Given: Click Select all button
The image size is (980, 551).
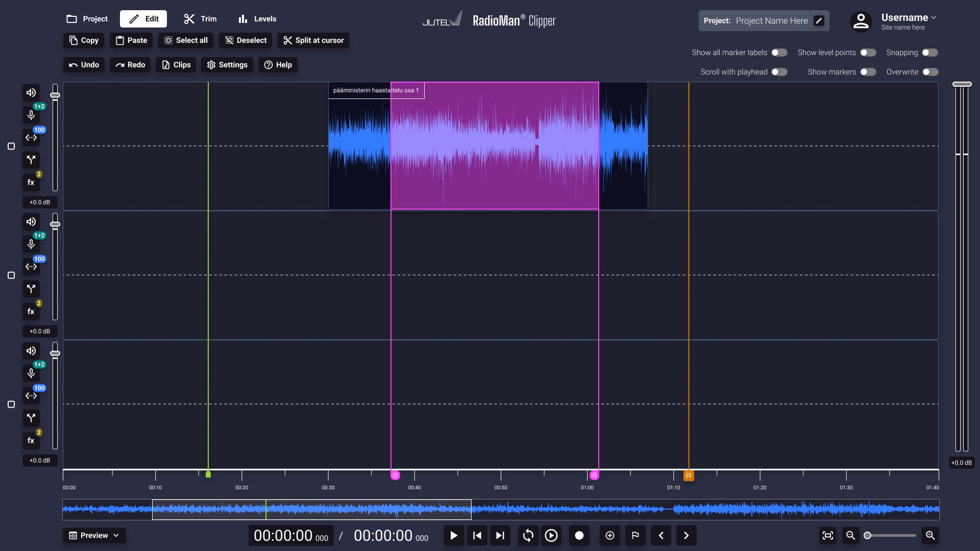Looking at the screenshot, I should (x=186, y=40).
